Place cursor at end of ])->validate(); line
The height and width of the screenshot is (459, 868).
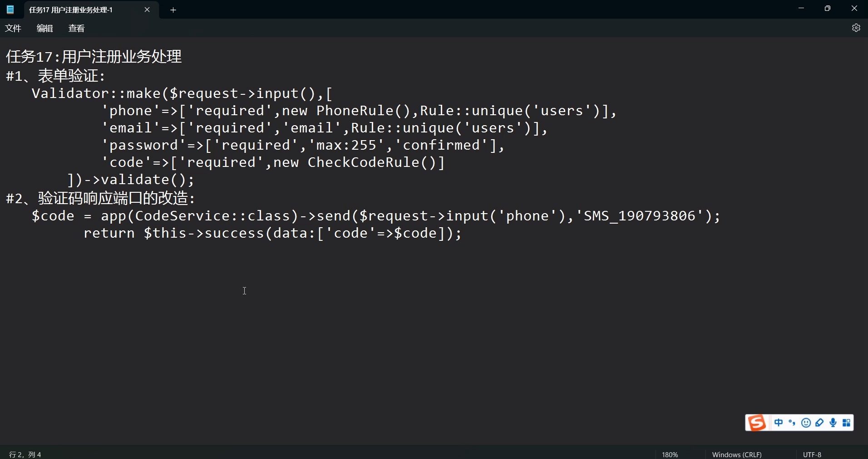[x=195, y=180]
